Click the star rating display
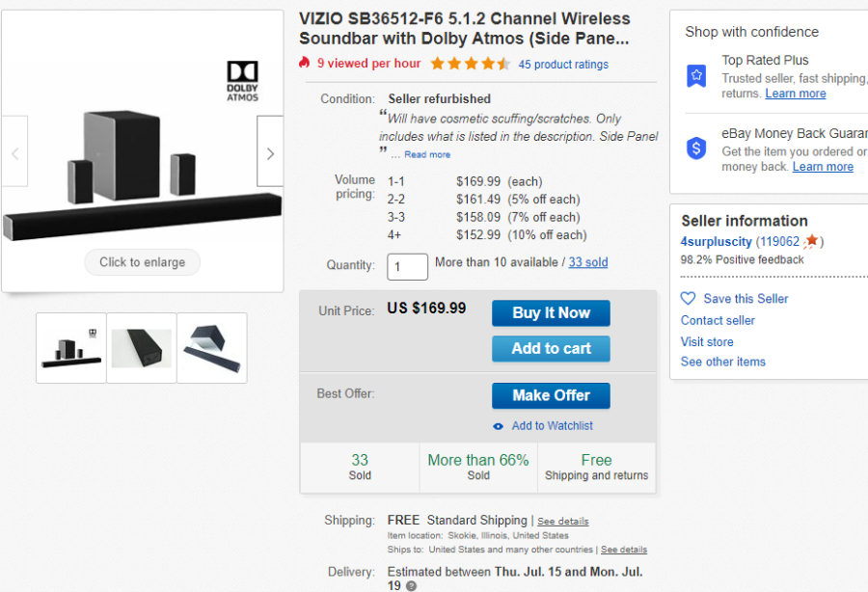 click(x=471, y=64)
